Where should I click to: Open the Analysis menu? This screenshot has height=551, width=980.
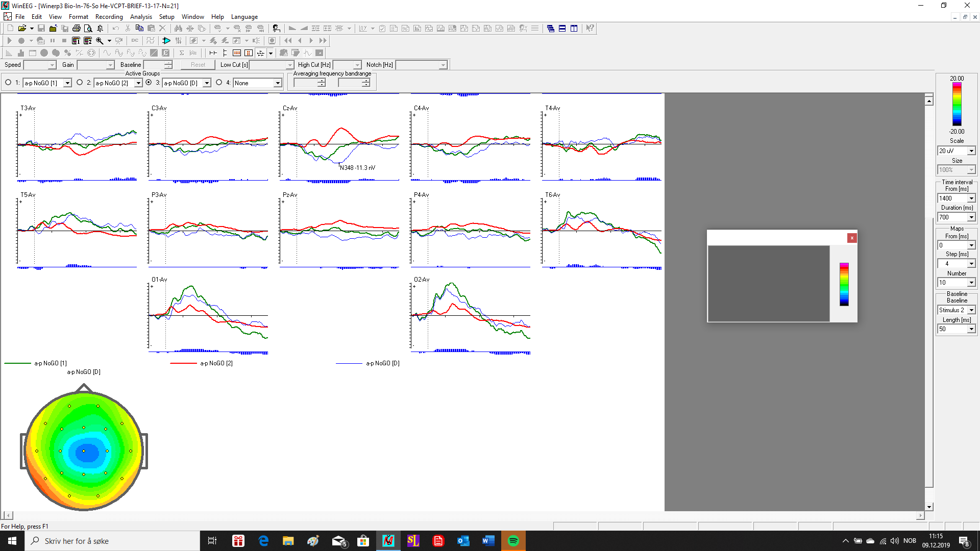click(141, 17)
